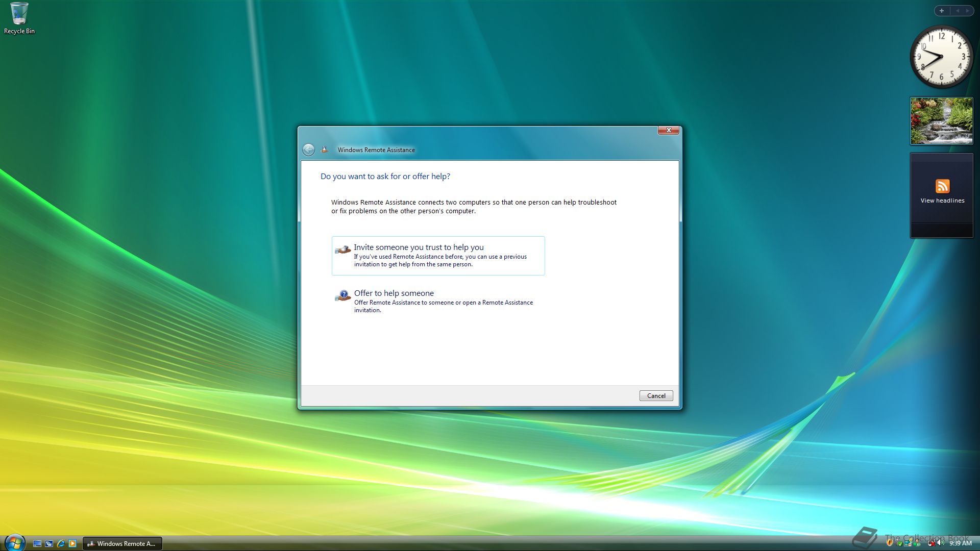Click the Back arrow in Remote Assistance window
The width and height of the screenshot is (980, 551).
308,149
